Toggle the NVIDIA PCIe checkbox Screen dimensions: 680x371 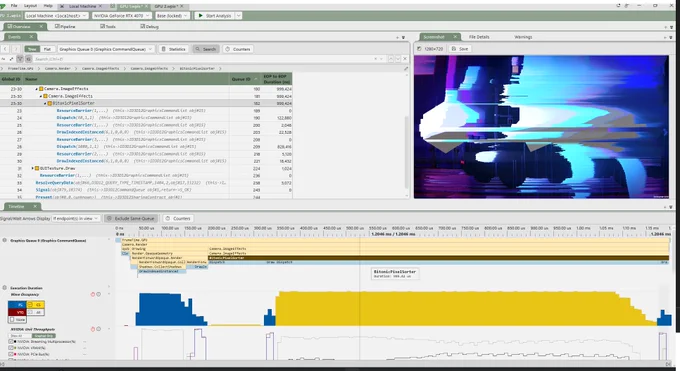[11, 354]
